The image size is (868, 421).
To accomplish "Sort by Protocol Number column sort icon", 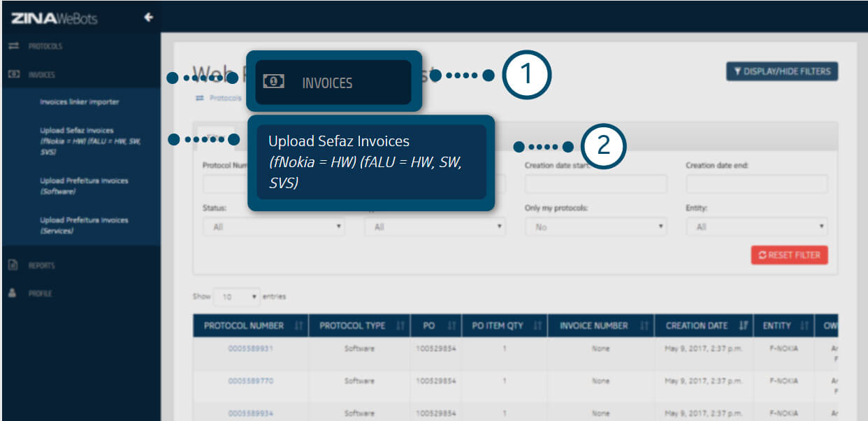I will click(298, 326).
